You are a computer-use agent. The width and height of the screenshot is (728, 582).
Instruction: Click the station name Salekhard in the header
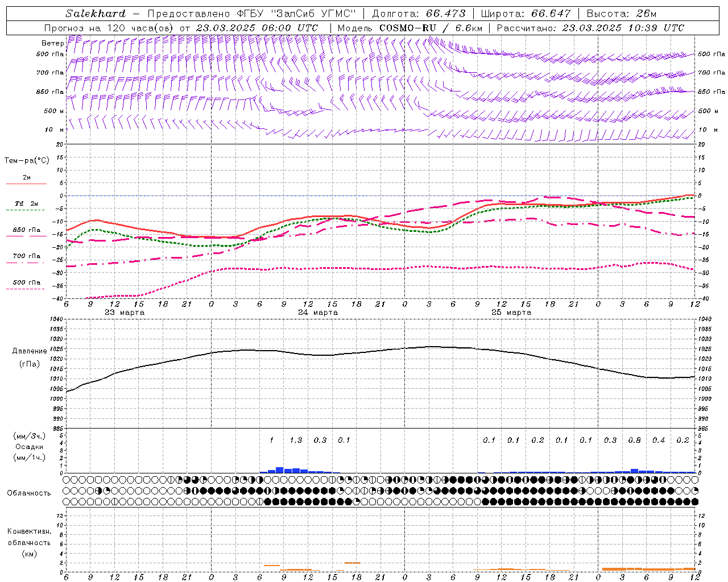96,14
